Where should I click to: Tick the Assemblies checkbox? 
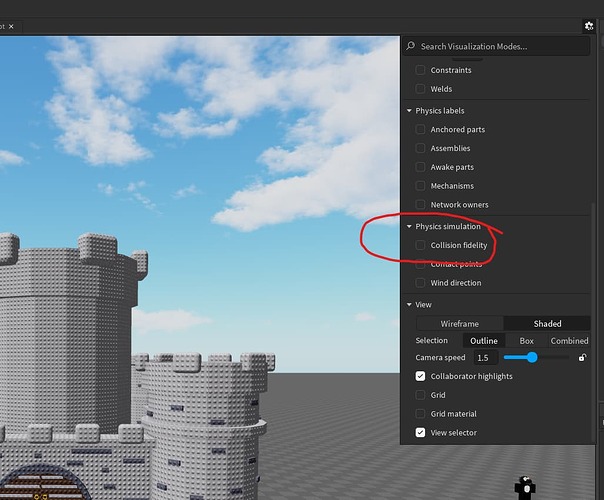coord(420,148)
